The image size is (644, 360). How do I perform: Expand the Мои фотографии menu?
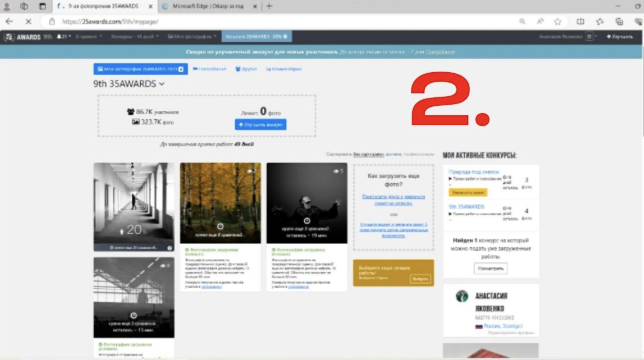pyautogui.click(x=192, y=37)
